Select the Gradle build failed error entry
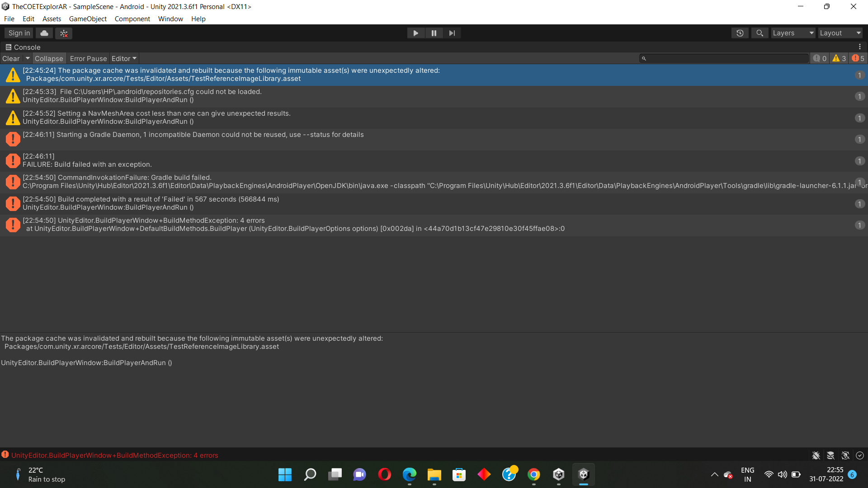This screenshot has width=868, height=488. click(x=271, y=182)
